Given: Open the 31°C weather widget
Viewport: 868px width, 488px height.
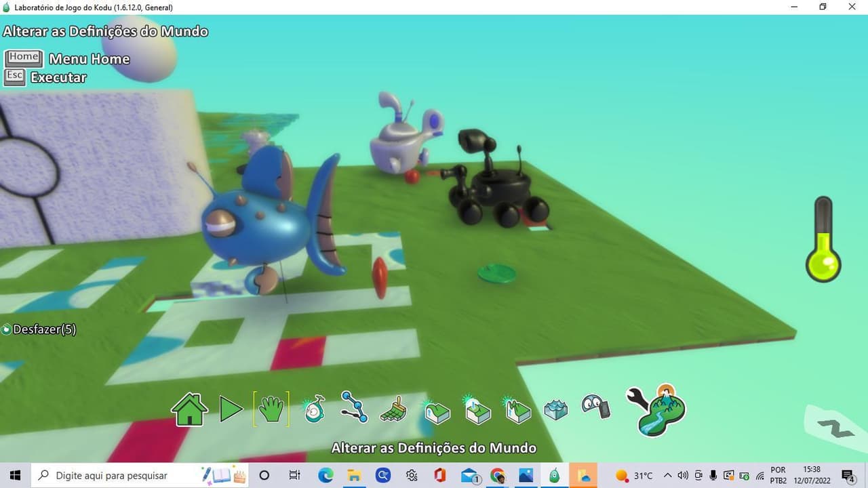Looking at the screenshot, I should pos(634,475).
